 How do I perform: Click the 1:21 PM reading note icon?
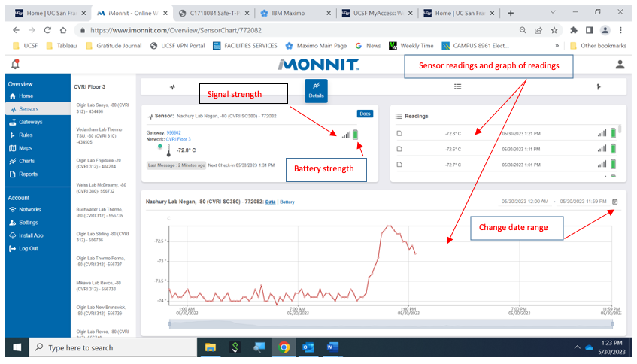tap(399, 133)
